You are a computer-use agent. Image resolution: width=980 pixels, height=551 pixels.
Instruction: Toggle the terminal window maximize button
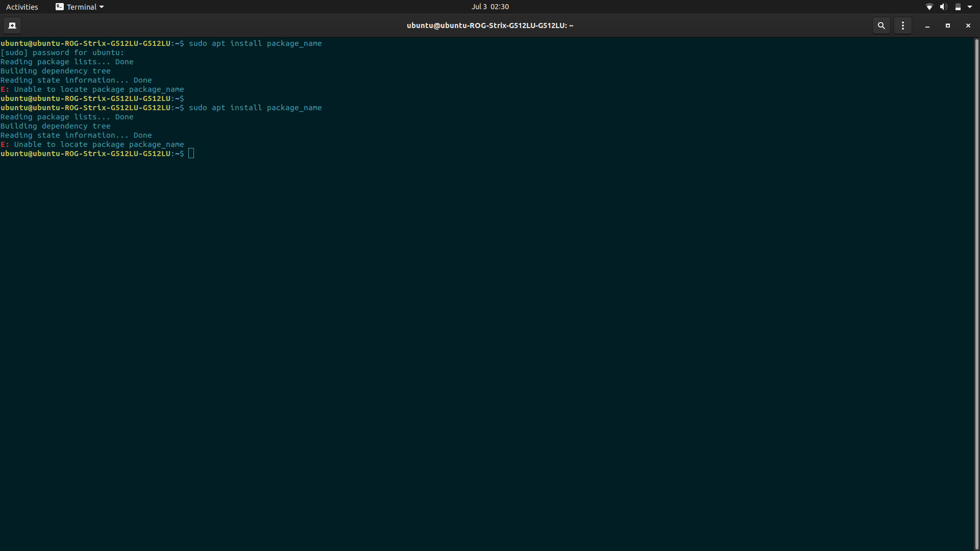pyautogui.click(x=948, y=26)
